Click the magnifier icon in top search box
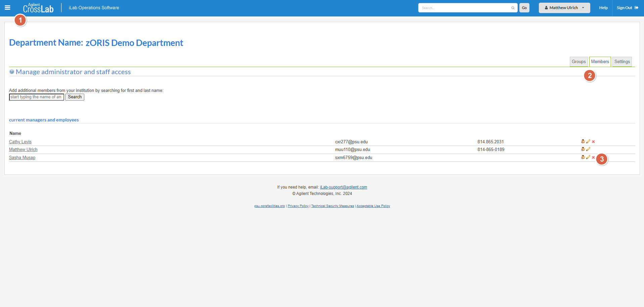The height and width of the screenshot is (307, 644). [x=513, y=8]
